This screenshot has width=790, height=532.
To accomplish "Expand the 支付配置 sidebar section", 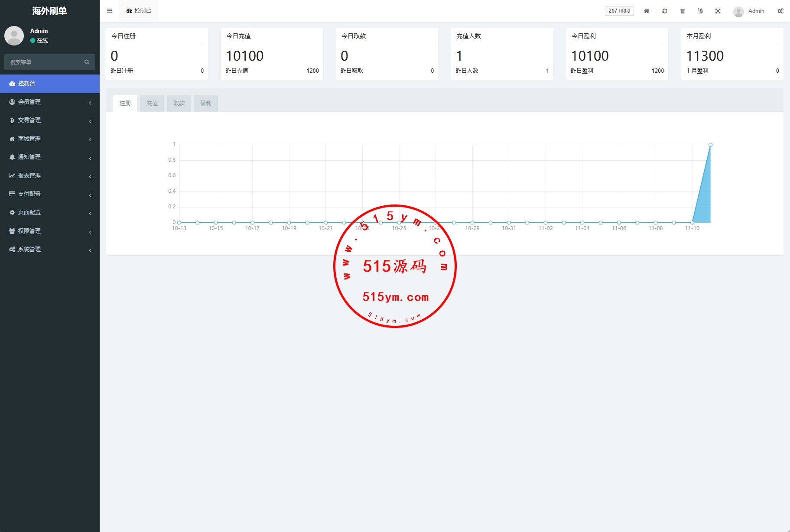I will (x=49, y=194).
